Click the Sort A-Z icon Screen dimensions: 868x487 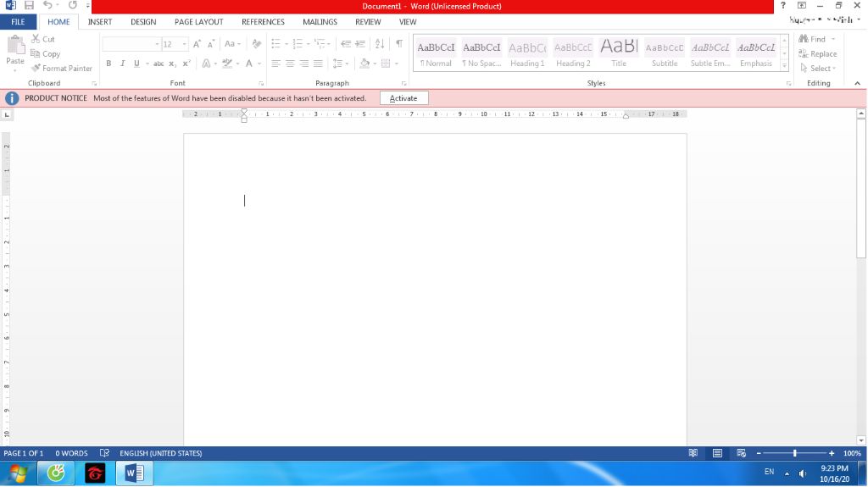[380, 44]
